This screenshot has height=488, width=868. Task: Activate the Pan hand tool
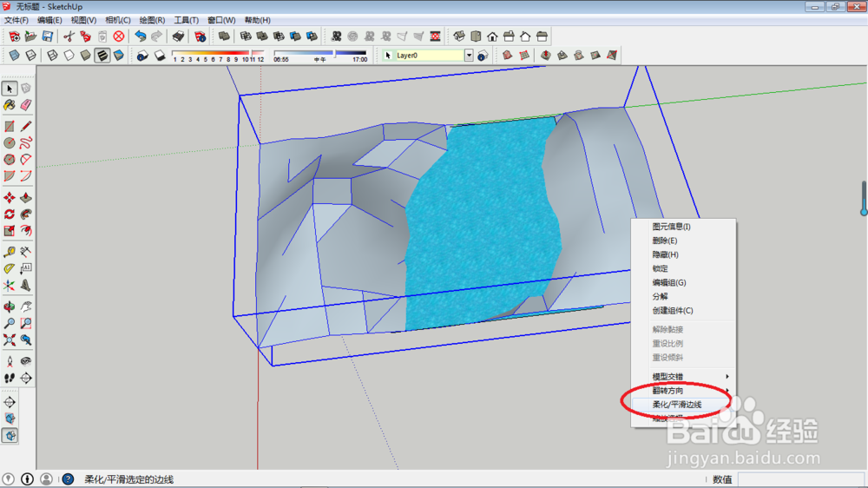(x=26, y=307)
